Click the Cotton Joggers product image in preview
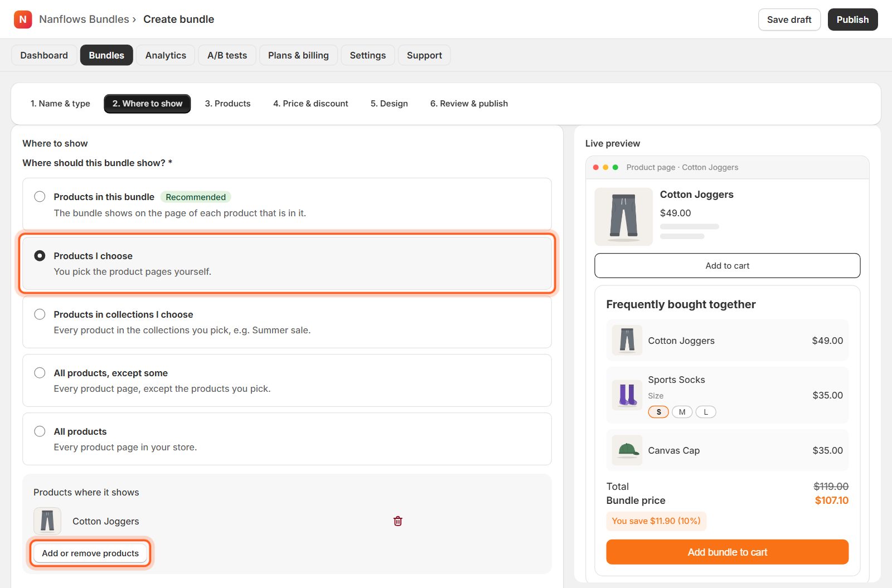The image size is (892, 588). [x=623, y=217]
